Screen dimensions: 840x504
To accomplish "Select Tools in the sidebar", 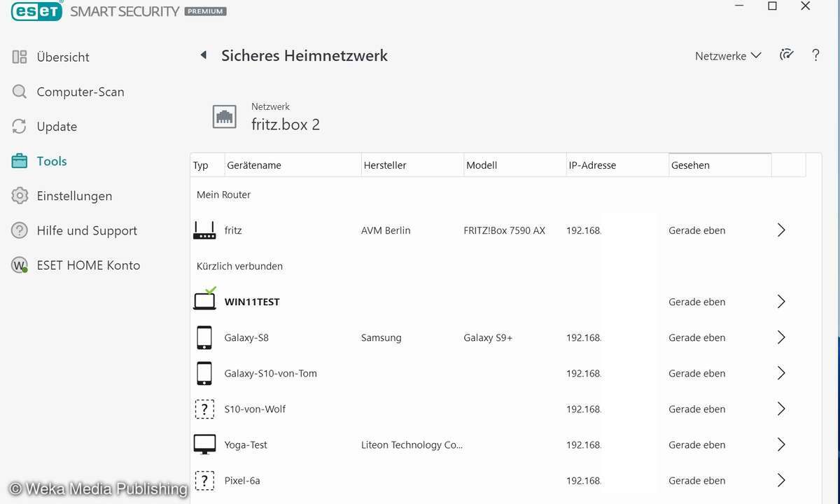I will tap(52, 161).
